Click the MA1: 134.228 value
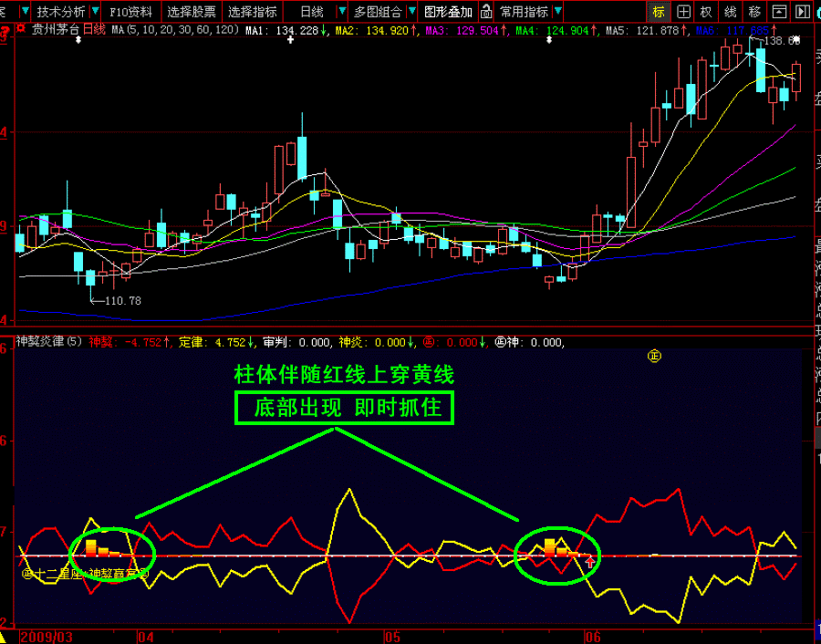821x644 pixels. [x=286, y=31]
